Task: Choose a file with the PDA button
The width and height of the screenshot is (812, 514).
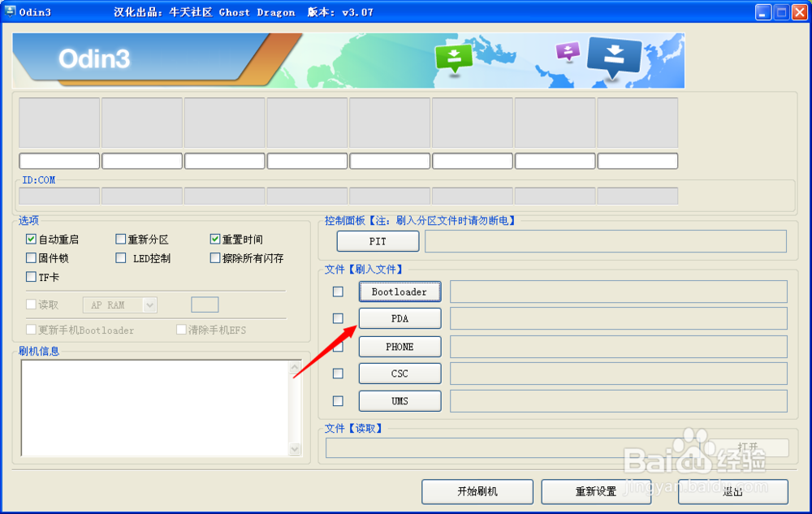Action: (x=400, y=318)
